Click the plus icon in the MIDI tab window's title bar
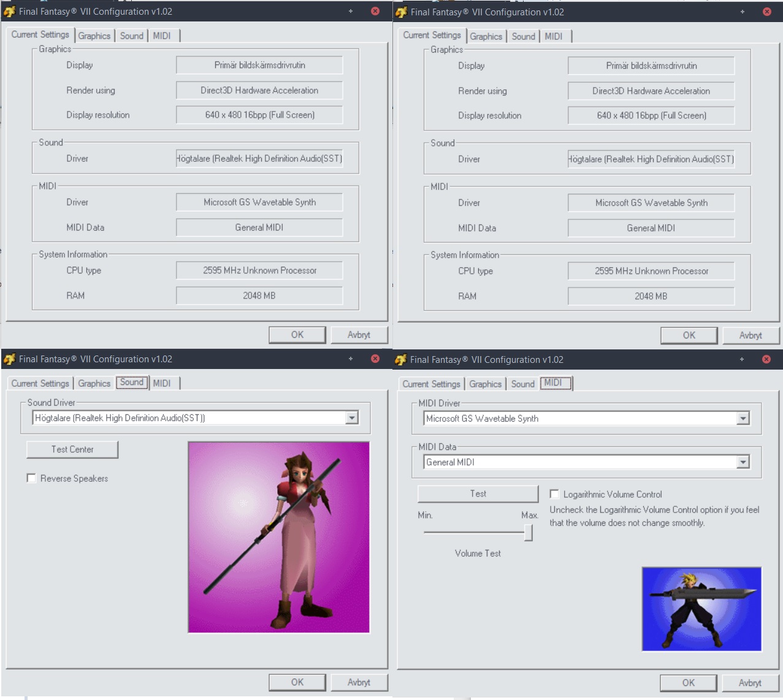Viewport: 783px width, 700px height. click(742, 359)
